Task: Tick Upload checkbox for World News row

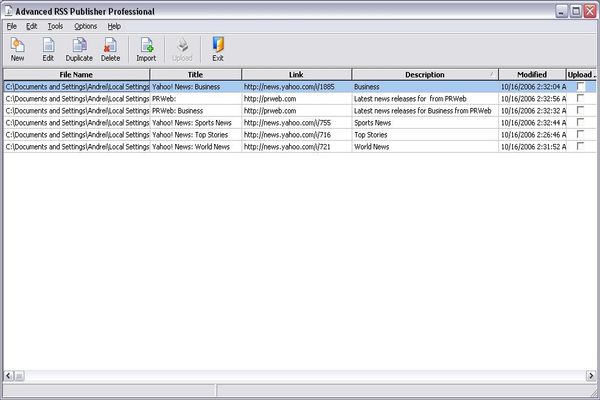Action: pos(580,146)
